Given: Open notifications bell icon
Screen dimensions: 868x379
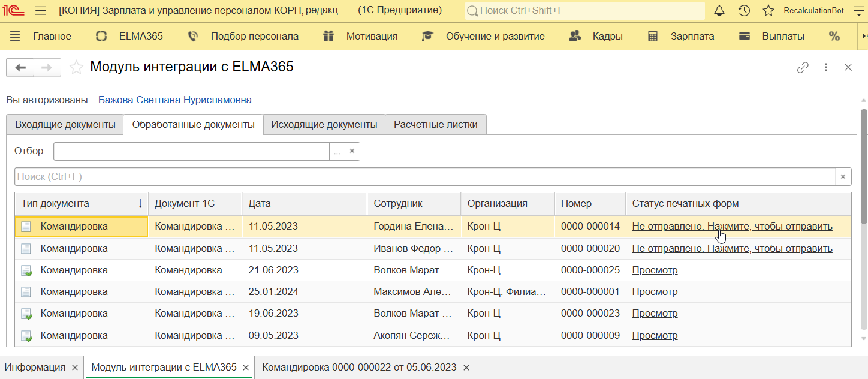Looking at the screenshot, I should click(720, 11).
